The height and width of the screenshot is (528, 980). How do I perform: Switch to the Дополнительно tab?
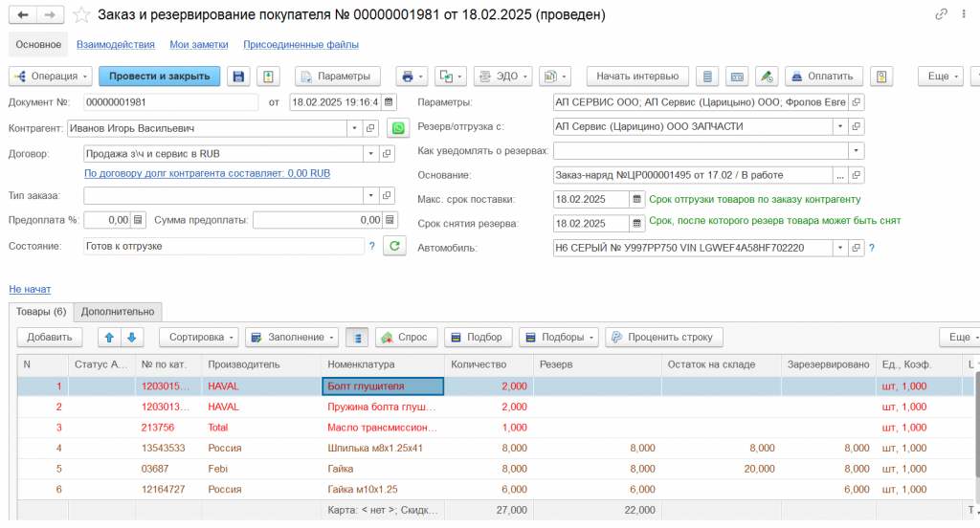[118, 311]
